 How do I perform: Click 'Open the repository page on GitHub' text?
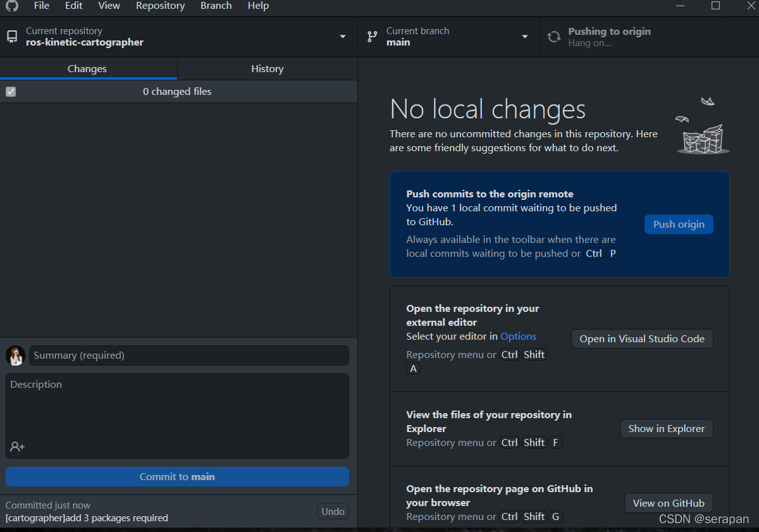tap(500, 496)
